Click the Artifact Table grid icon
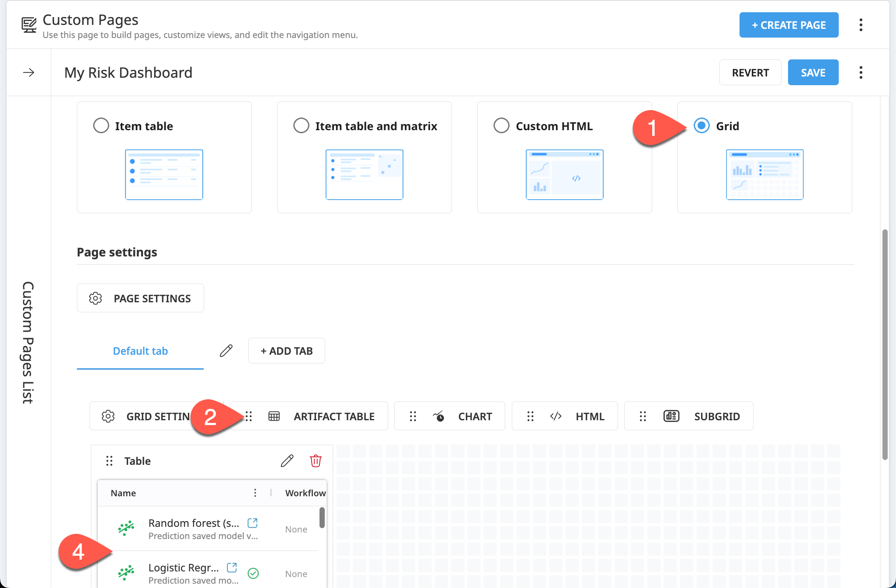 click(274, 416)
